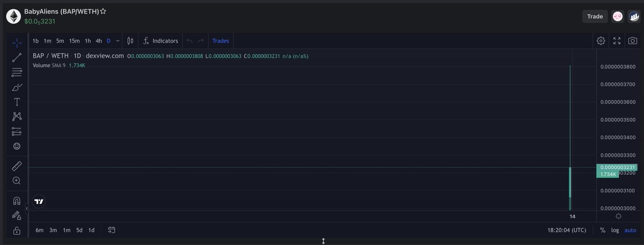Select the D daily timeframe
This screenshot has height=245, width=644.
point(108,41)
